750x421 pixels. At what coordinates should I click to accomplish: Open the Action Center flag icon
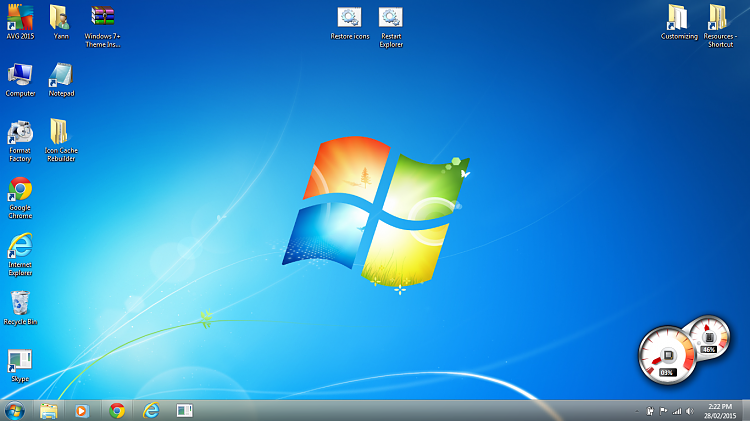pos(663,411)
